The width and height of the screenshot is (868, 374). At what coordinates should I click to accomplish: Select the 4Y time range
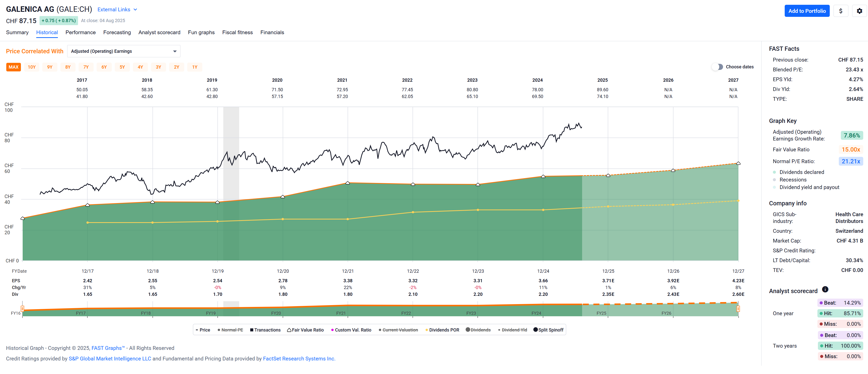140,67
